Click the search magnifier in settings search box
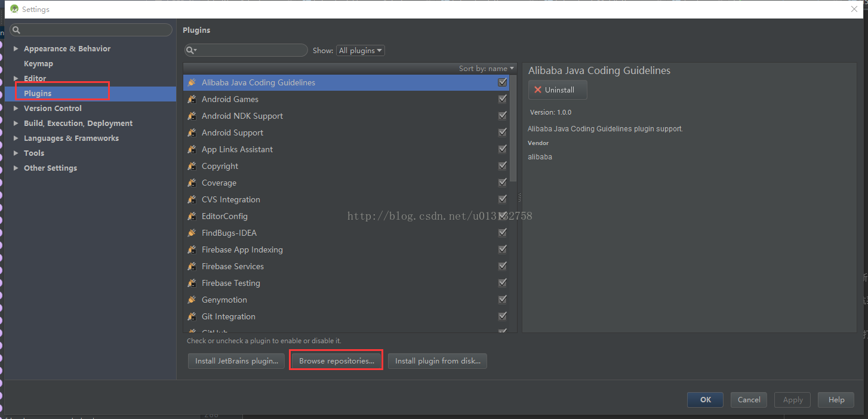The width and height of the screenshot is (868, 419). (17, 30)
